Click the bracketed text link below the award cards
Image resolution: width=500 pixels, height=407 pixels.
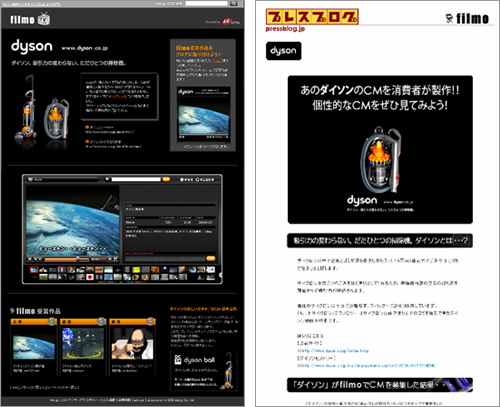pos(44,387)
